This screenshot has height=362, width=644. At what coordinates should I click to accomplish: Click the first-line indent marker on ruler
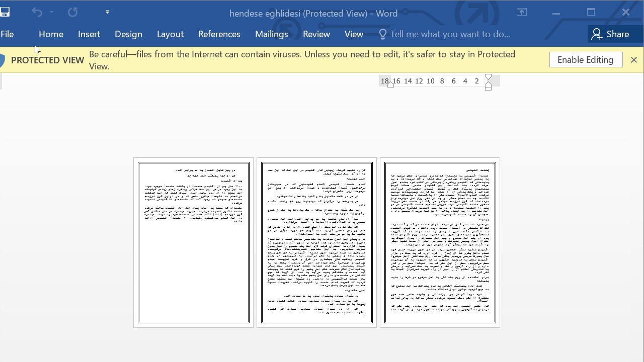[x=488, y=77]
